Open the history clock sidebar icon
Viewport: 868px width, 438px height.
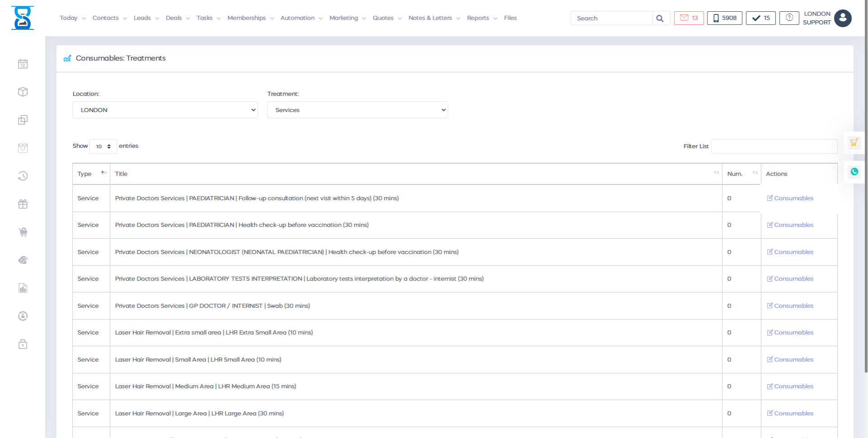23,176
